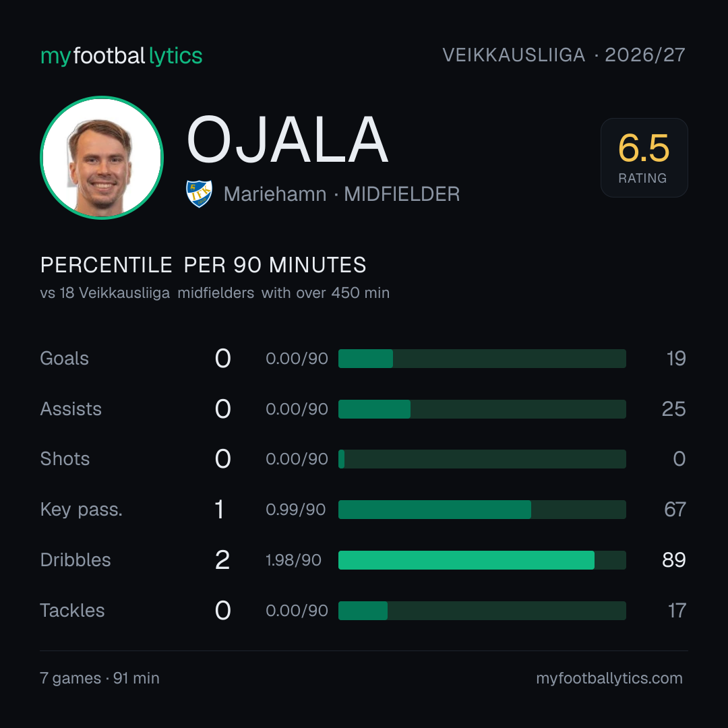Image resolution: width=728 pixels, height=728 pixels.
Task: Select the OJALA player name heading
Action: pyautogui.click(x=287, y=140)
